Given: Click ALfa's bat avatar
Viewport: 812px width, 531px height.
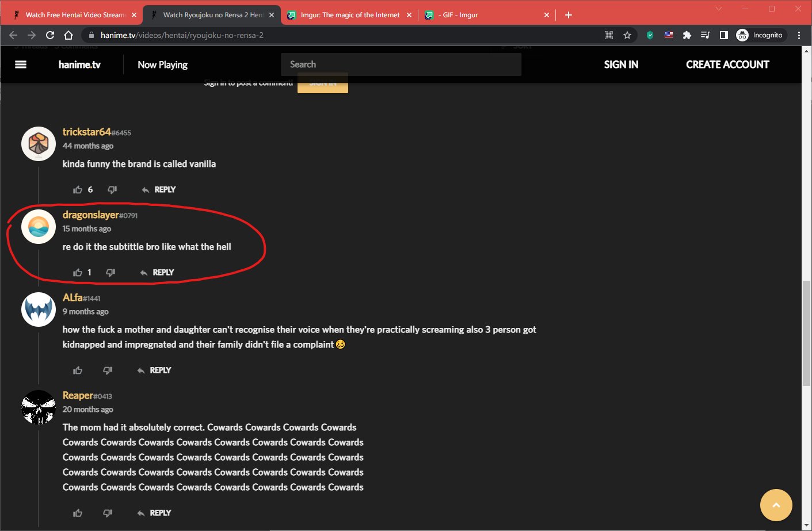Looking at the screenshot, I should tap(39, 310).
